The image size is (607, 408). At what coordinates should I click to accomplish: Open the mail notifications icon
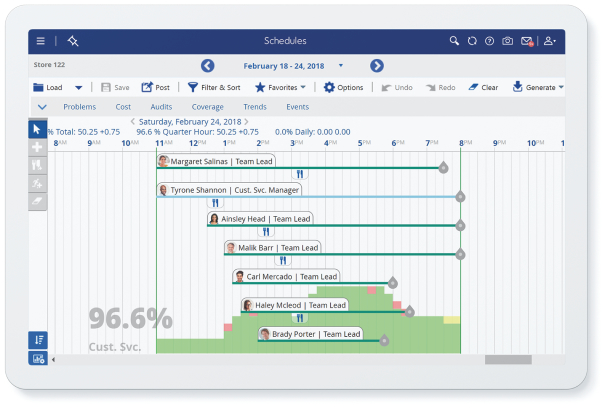pyautogui.click(x=527, y=41)
